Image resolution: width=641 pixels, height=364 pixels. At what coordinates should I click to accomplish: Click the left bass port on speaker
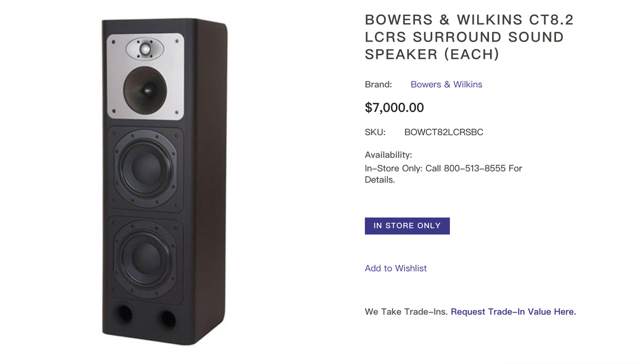(124, 314)
